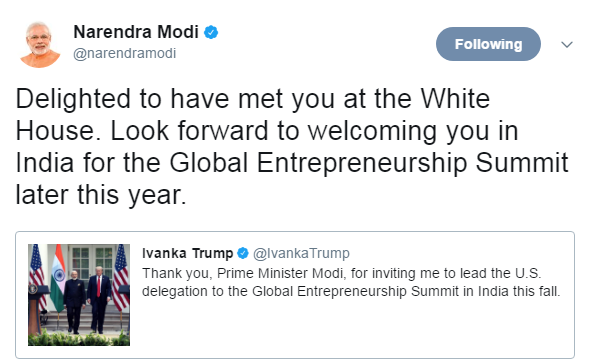Click Narendra Modi's profile avatar
This screenshot has width=601, height=364.
pyautogui.click(x=40, y=44)
